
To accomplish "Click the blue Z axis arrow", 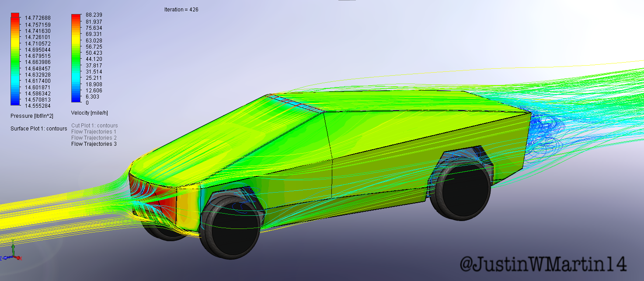I will click(6, 258).
